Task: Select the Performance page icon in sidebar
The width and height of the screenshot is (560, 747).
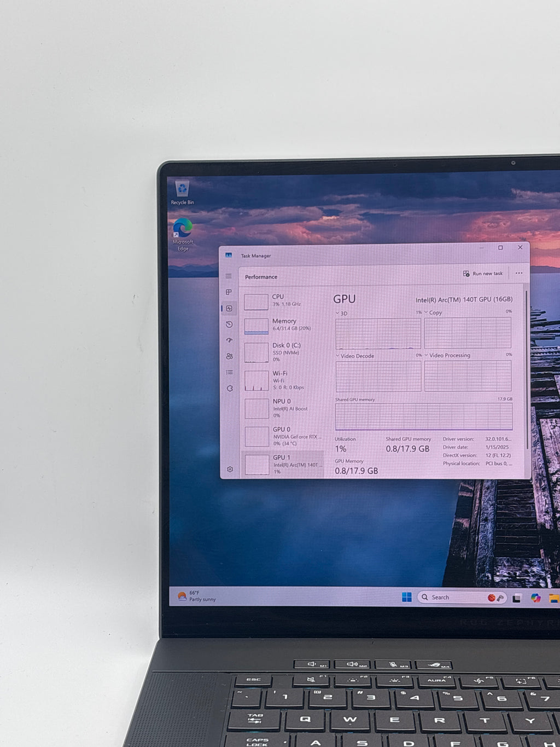Action: click(x=229, y=308)
